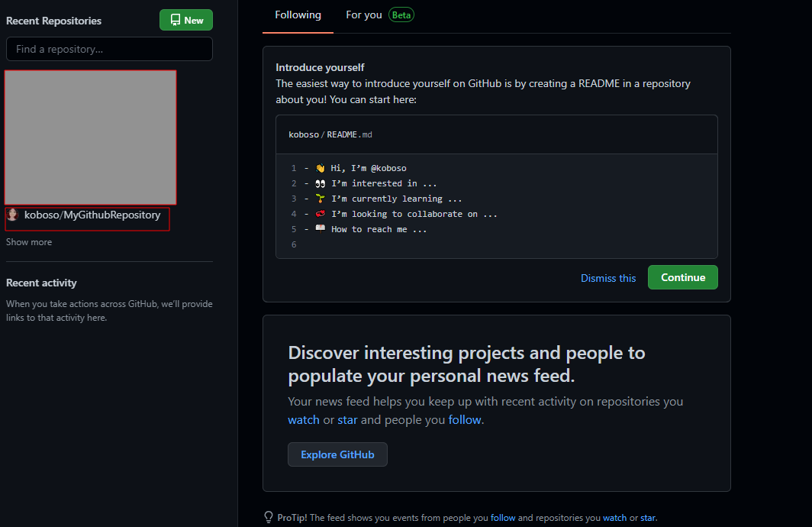
Task: Click the lightbulb ProTip icon
Action: tap(269, 517)
